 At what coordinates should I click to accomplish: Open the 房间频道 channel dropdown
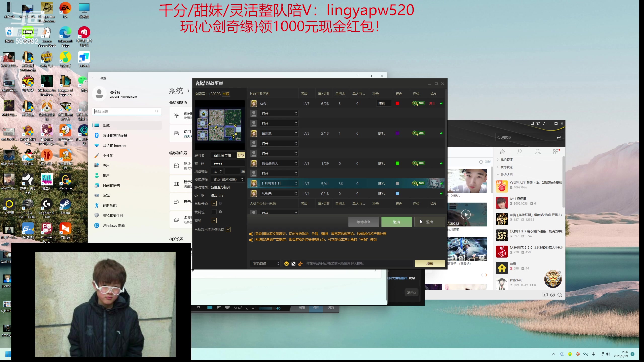pyautogui.click(x=265, y=263)
